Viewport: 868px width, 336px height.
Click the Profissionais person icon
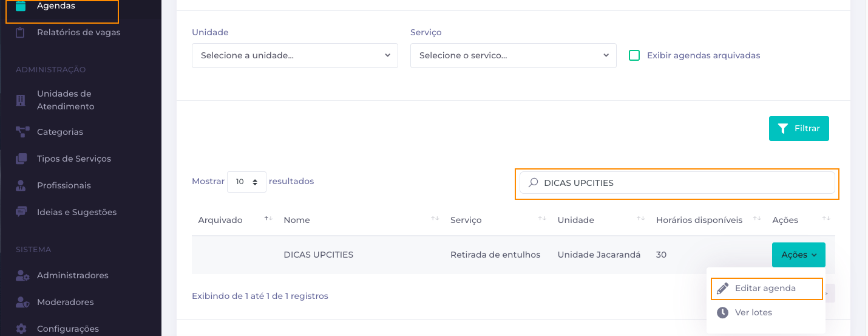point(21,185)
